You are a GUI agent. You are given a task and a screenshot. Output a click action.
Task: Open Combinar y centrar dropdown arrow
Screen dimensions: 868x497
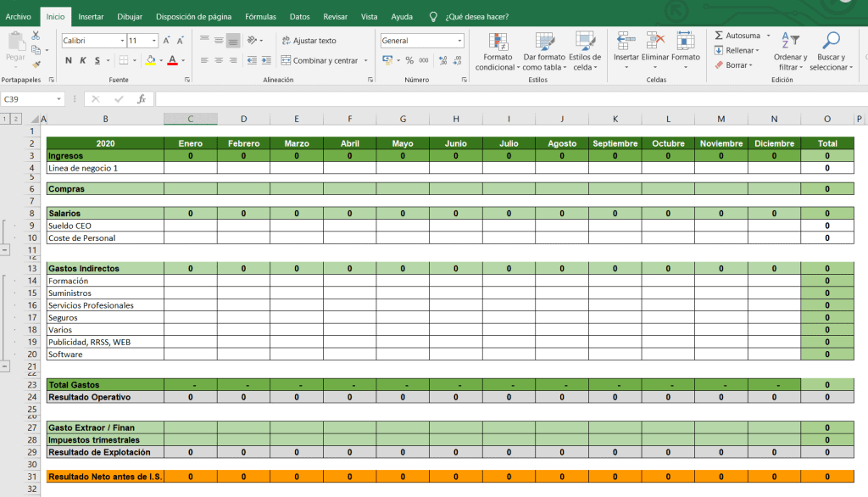[x=366, y=60]
